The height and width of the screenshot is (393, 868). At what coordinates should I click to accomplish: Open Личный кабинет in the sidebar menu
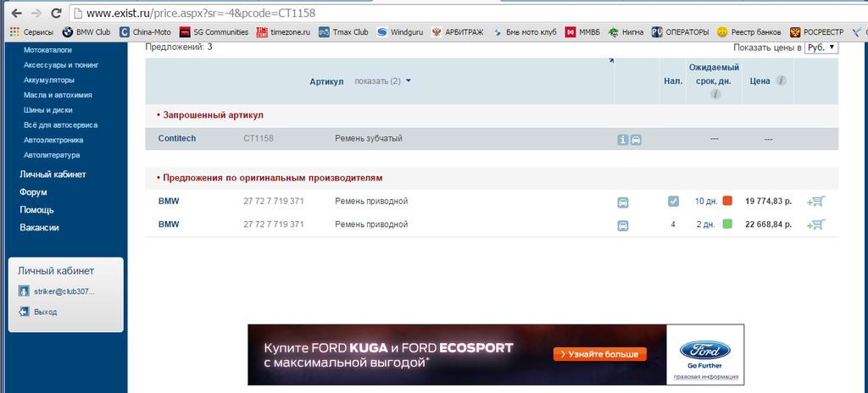pos(53,174)
